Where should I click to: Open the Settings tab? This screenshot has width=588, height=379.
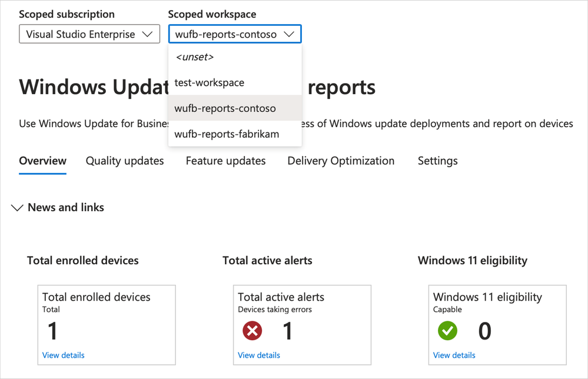(438, 161)
